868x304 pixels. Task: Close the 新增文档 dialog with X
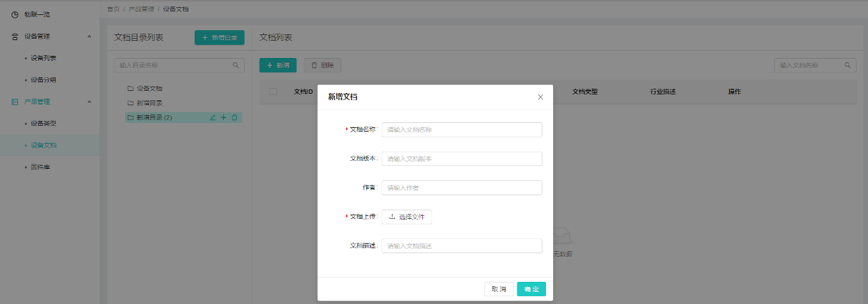click(540, 97)
